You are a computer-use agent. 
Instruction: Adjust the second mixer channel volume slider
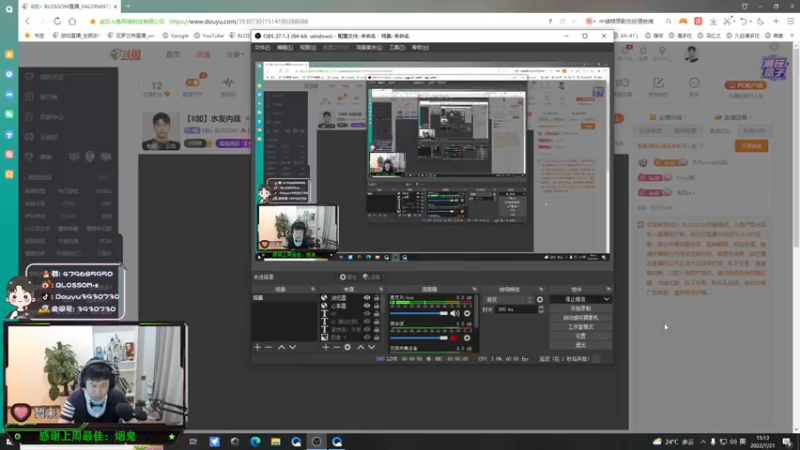coord(419,338)
